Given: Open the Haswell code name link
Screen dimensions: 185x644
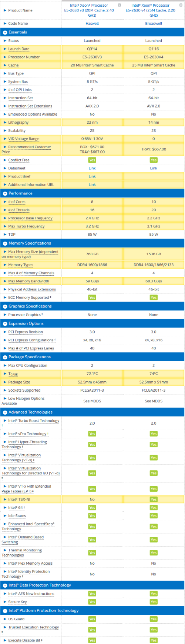Looking at the screenshot, I should pyautogui.click(x=92, y=23).
